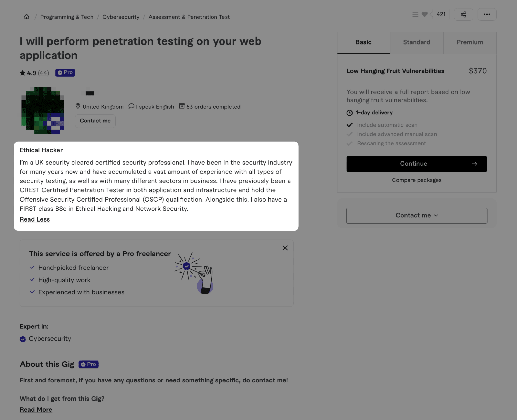Click Contact me button under seller name
Image resolution: width=517 pixels, height=420 pixels.
coord(95,121)
